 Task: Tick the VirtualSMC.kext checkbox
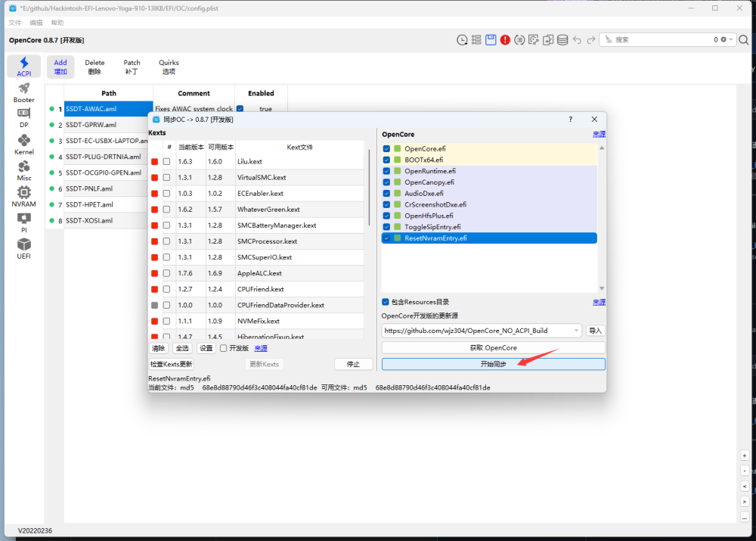click(167, 178)
